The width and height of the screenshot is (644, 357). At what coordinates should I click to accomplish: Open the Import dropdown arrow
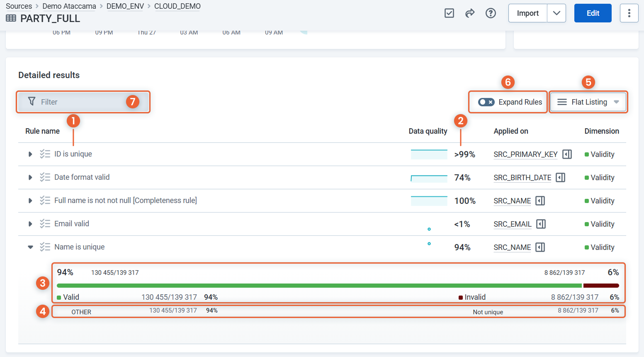(557, 13)
